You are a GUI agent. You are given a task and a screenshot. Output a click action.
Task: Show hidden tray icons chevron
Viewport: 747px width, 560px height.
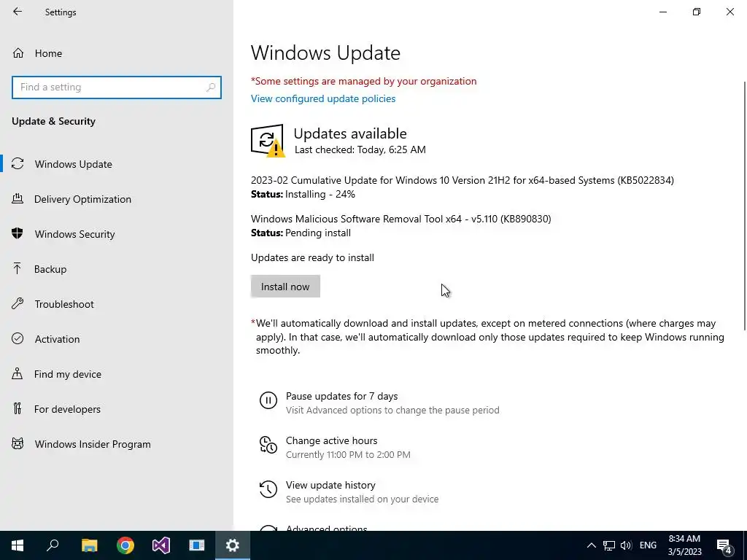coord(591,545)
